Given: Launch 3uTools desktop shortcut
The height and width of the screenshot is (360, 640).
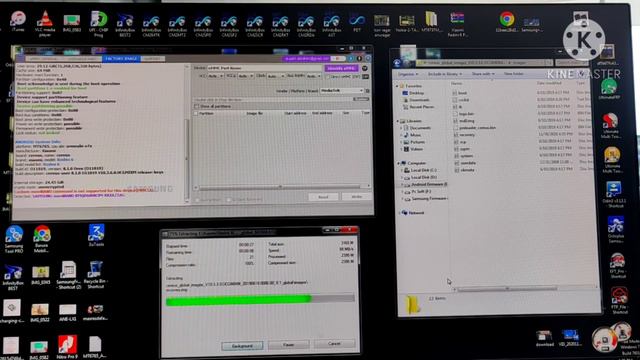Looking at the screenshot, I should pyautogui.click(x=96, y=235).
